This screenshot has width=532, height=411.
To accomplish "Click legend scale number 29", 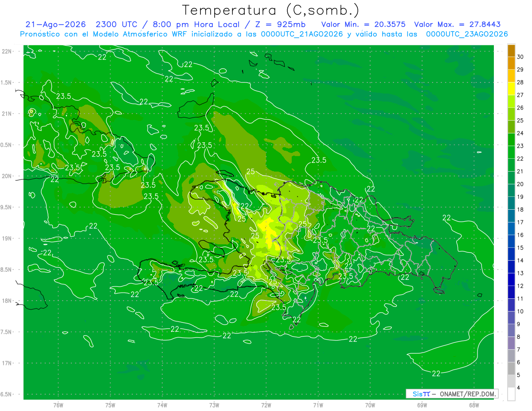I will [520, 70].
